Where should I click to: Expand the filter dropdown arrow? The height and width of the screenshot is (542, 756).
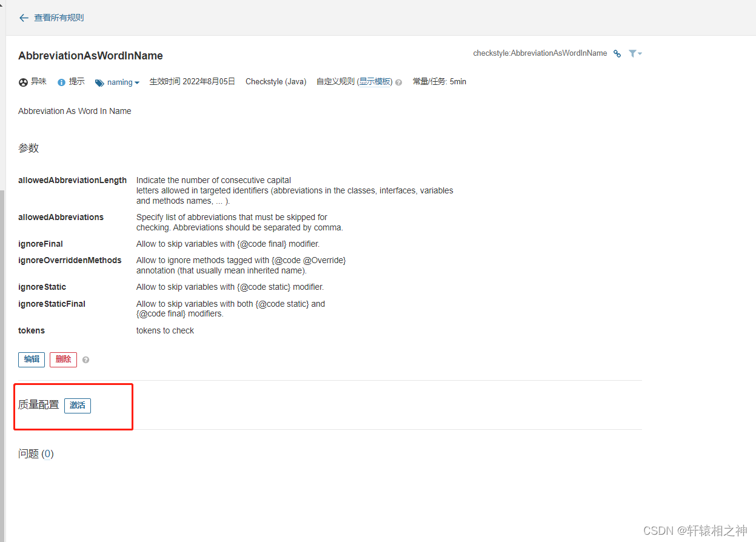pos(640,54)
